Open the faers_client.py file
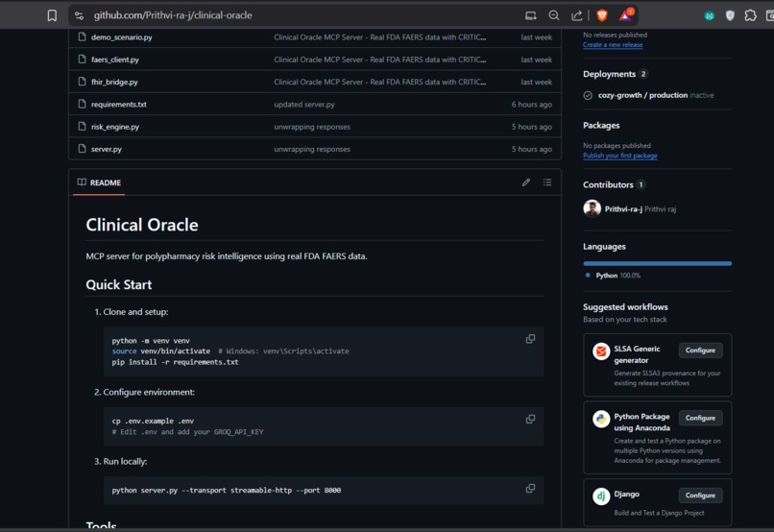This screenshot has width=774, height=532. [115, 60]
